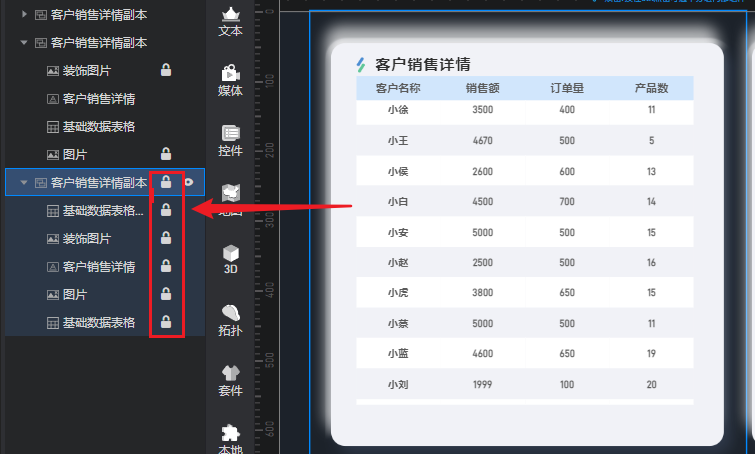Unlock 图片 layer in the highlighted group
The image size is (755, 454).
tap(166, 293)
